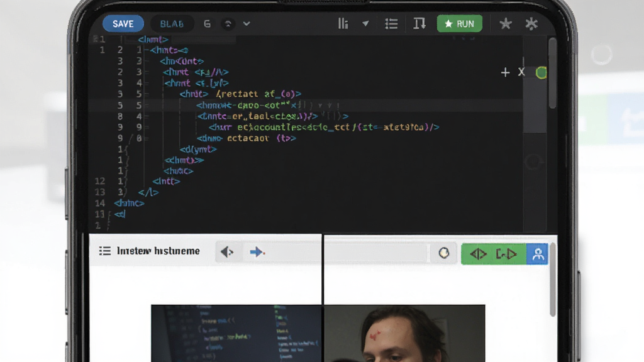Image resolution: width=644 pixels, height=362 pixels.
Task: Open the triangle dropdown beside bar chart
Action: point(365,24)
